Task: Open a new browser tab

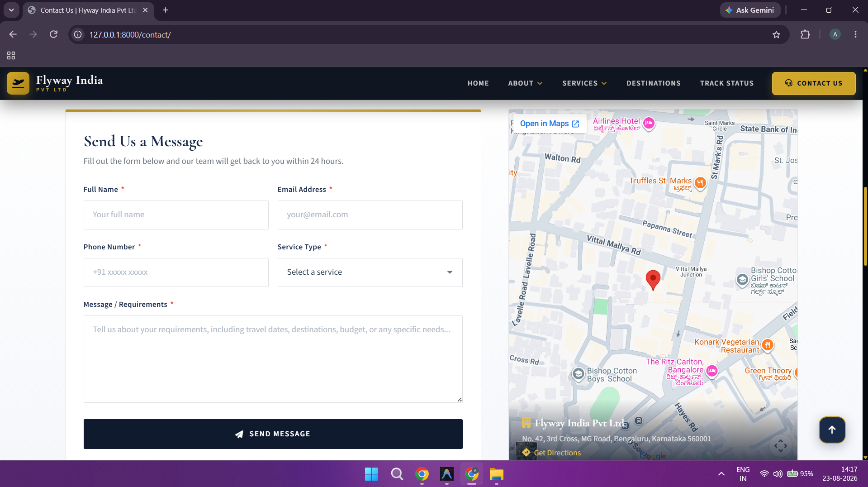Action: [x=166, y=10]
